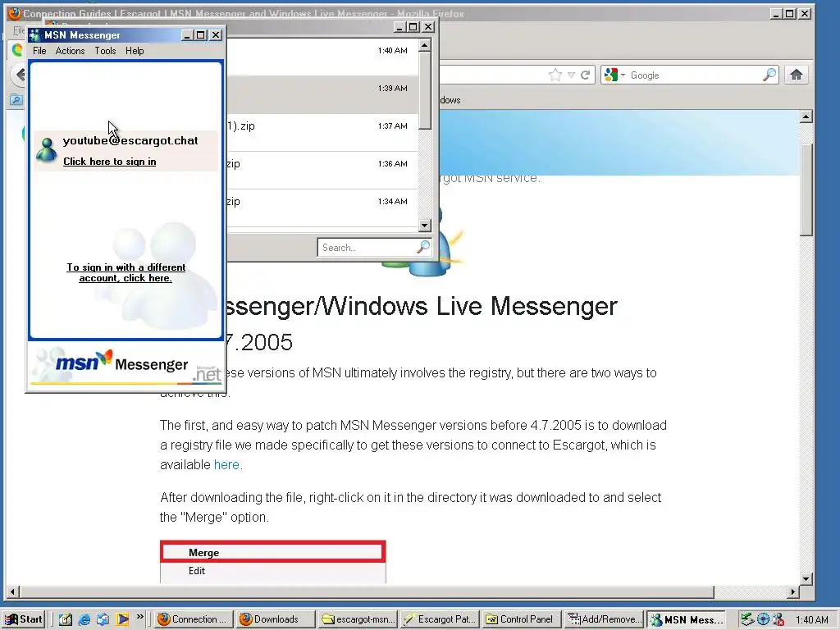Click the 'Click here to sign in' link
Screen dimensions: 840x630
(x=110, y=162)
